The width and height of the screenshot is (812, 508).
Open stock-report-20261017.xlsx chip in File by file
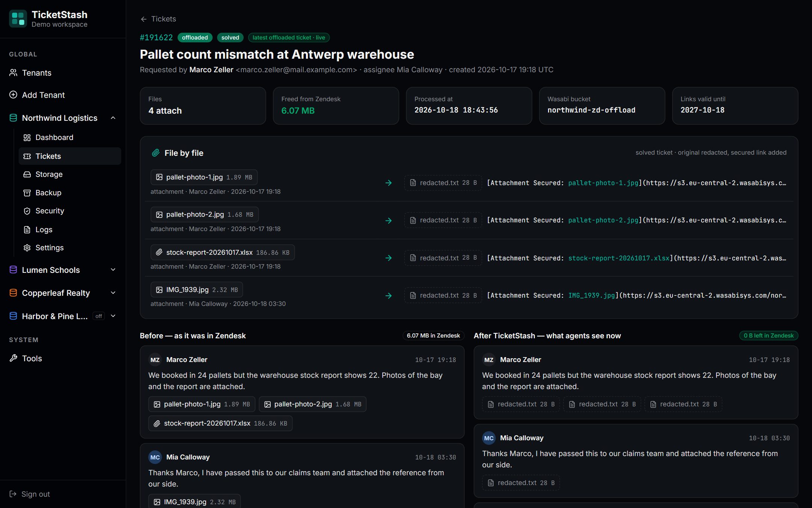pos(223,252)
